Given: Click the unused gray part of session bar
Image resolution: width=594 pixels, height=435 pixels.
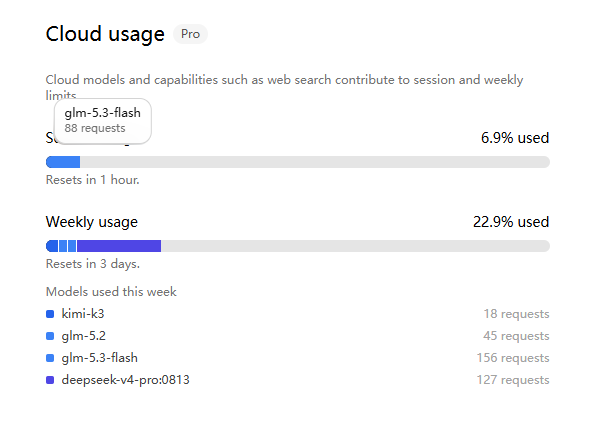Looking at the screenshot, I should (315, 162).
